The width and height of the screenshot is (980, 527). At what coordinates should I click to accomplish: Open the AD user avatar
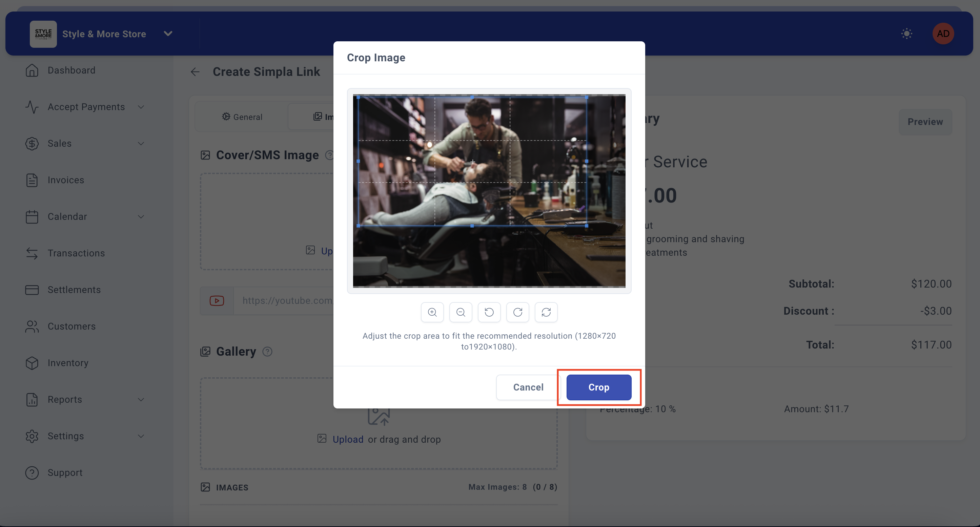coord(943,34)
